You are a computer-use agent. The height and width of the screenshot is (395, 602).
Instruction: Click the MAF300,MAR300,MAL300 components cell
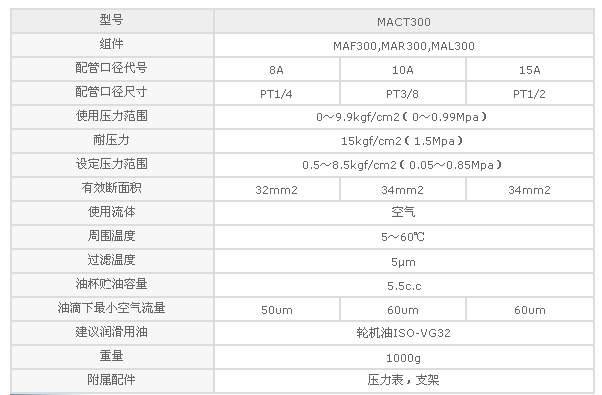coord(404,45)
